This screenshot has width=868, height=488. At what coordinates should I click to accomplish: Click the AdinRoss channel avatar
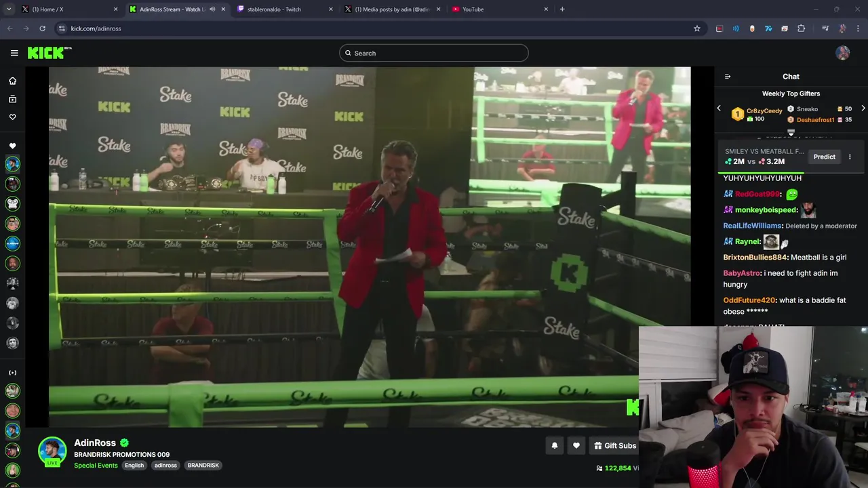tap(52, 451)
